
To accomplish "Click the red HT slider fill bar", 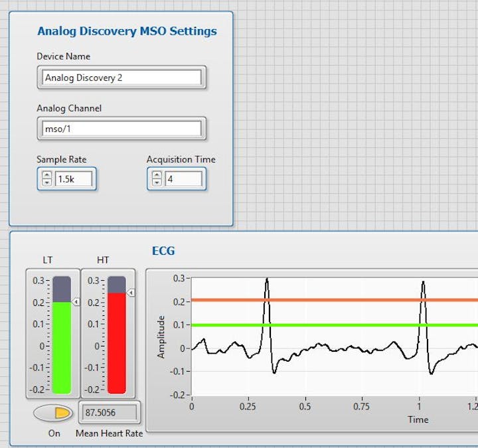I will pos(117,343).
